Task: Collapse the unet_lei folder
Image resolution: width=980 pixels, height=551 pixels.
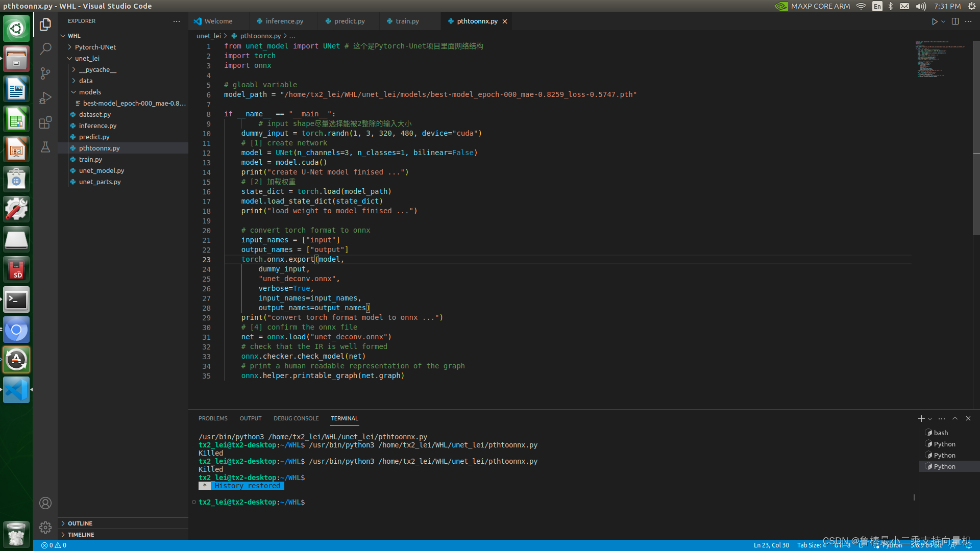Action: click(x=122, y=58)
